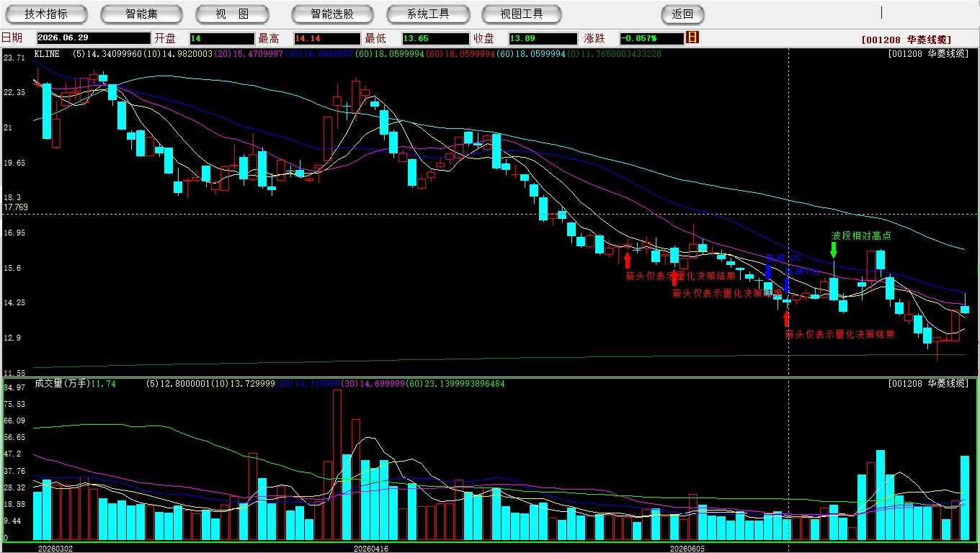Click the KLINE indicator label

[48, 54]
